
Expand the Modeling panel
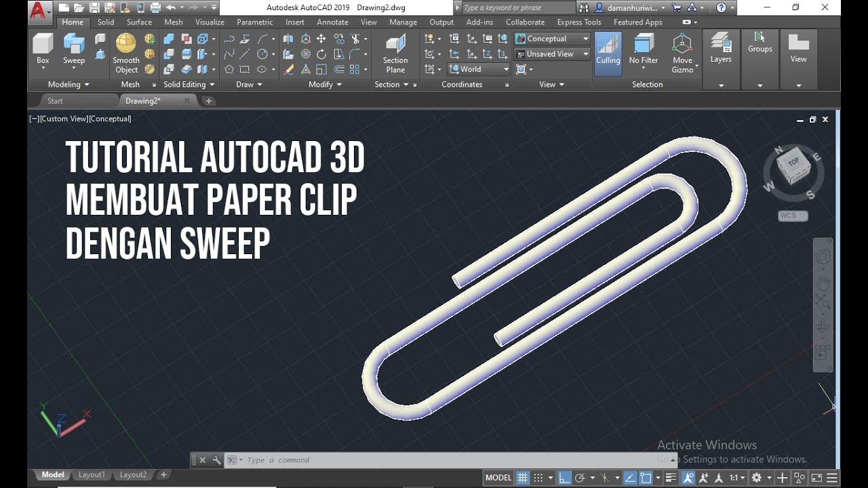pyautogui.click(x=68, y=85)
